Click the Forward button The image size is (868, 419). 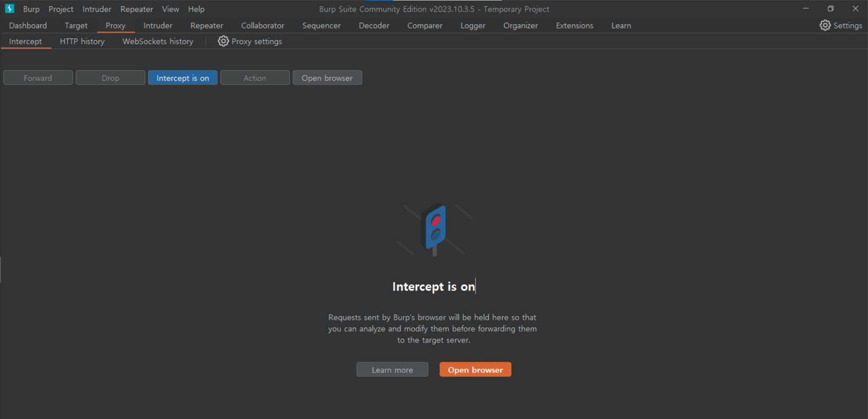(38, 78)
